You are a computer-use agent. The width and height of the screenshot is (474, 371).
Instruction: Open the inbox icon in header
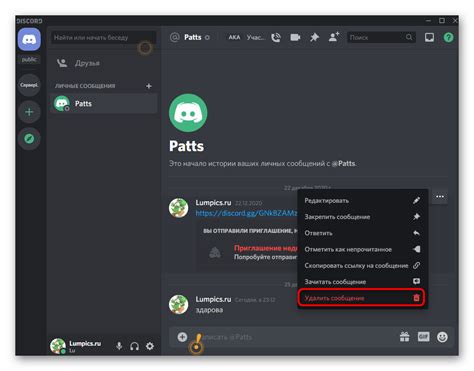[x=429, y=37]
